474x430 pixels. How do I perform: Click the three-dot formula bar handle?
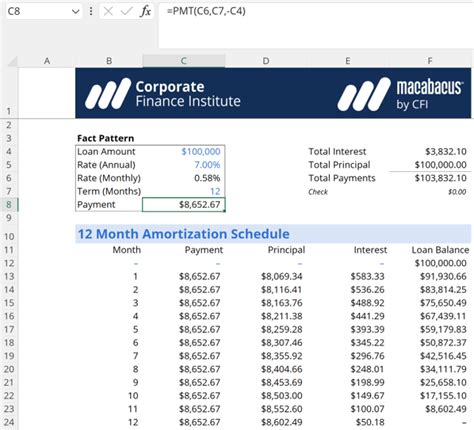click(91, 12)
